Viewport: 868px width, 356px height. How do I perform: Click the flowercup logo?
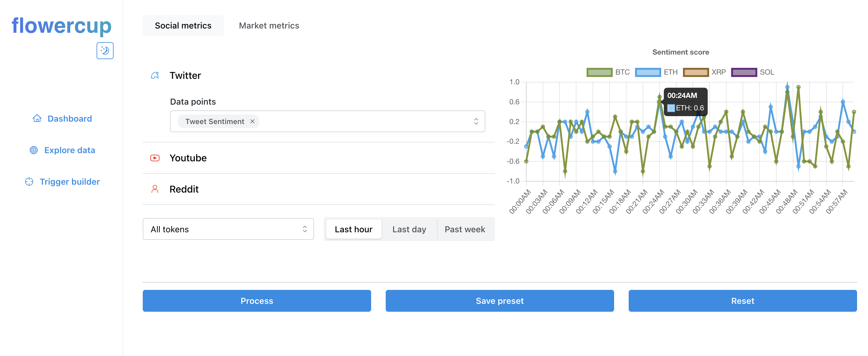(x=62, y=26)
